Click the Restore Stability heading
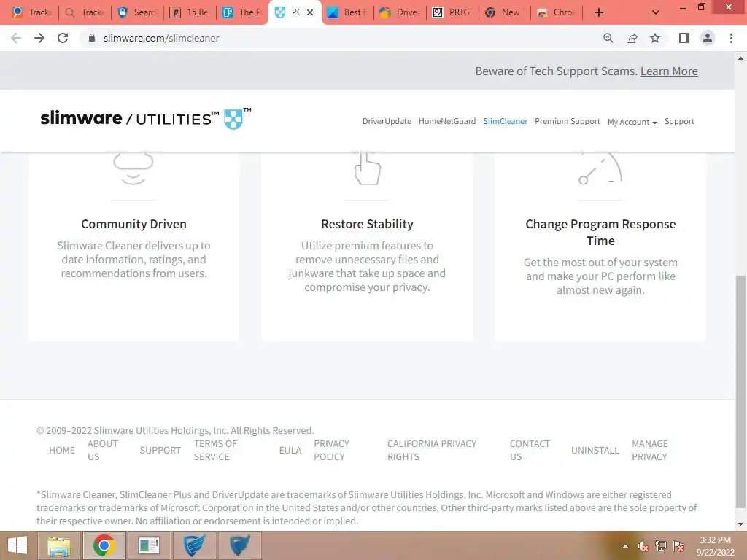 [367, 224]
